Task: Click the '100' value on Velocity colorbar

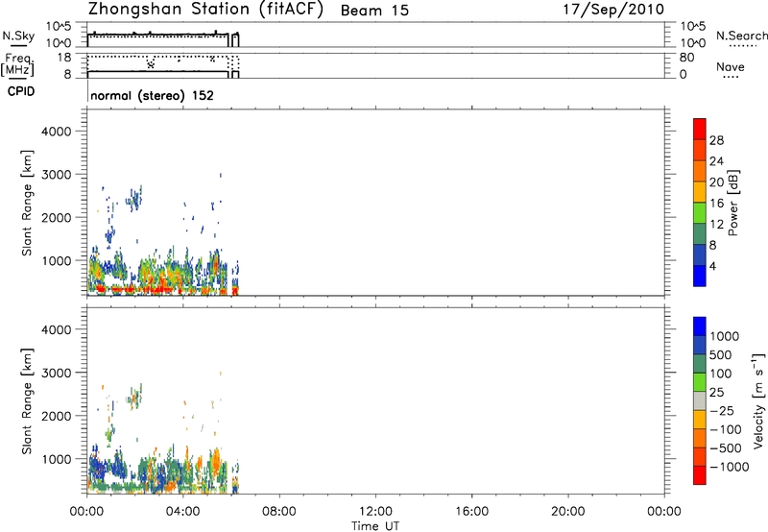Action: 720,374
